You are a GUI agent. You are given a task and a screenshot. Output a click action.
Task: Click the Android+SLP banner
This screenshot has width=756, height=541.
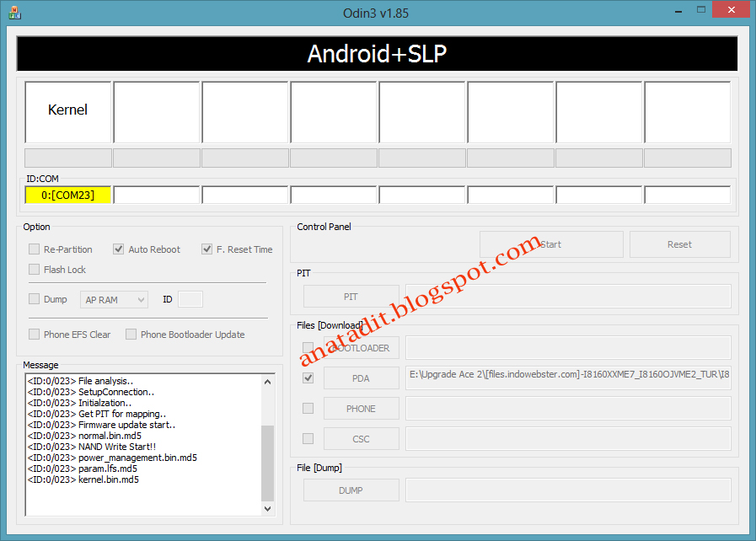pyautogui.click(x=377, y=54)
